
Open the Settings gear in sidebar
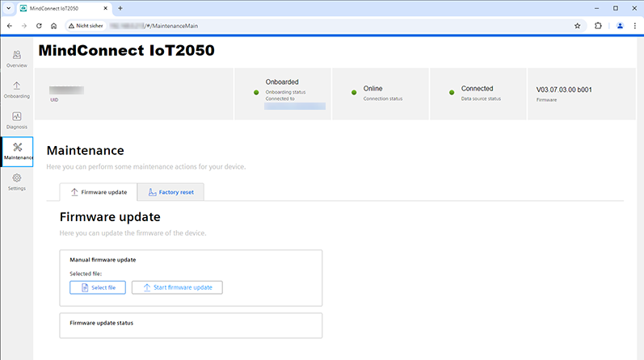[17, 182]
